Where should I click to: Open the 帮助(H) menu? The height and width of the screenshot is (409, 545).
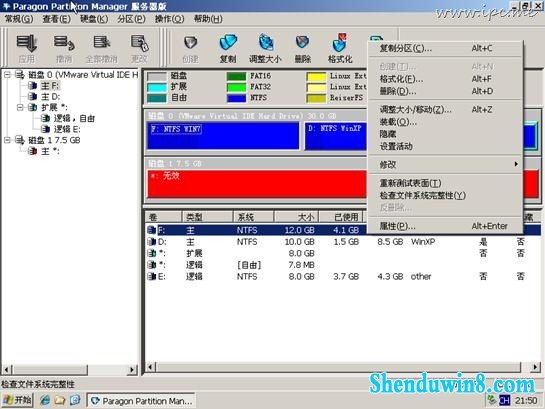click(208, 19)
